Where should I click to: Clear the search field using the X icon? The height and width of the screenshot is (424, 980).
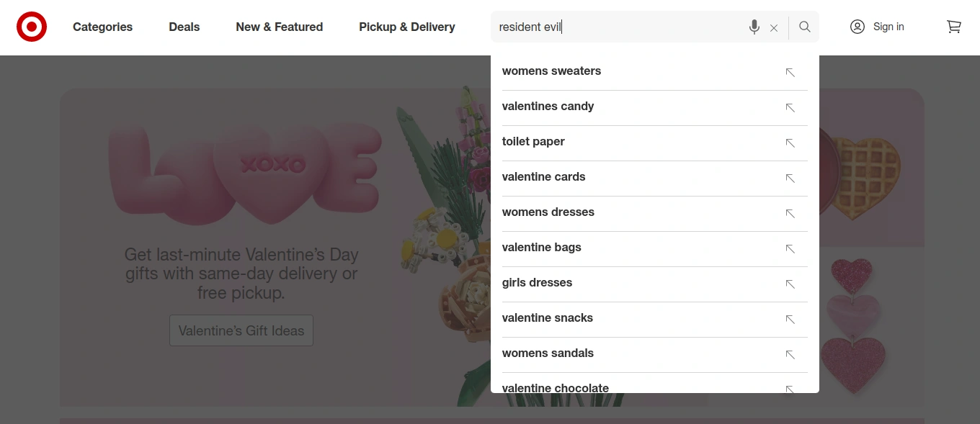[774, 27]
